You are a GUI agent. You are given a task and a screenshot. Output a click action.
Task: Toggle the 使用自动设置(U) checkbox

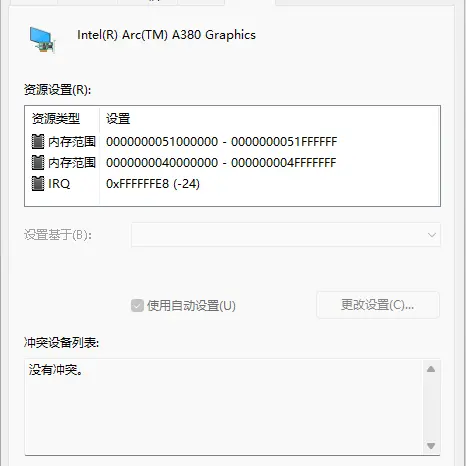(x=137, y=305)
